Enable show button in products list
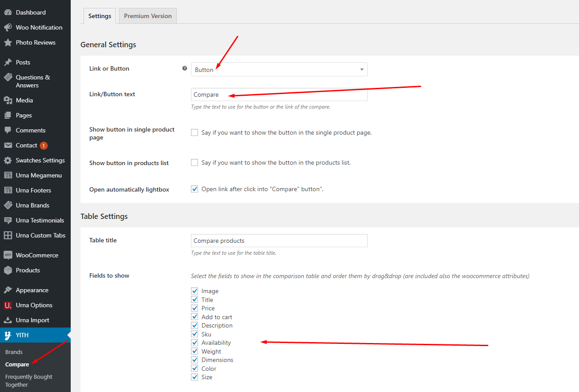579x392 pixels. (194, 162)
